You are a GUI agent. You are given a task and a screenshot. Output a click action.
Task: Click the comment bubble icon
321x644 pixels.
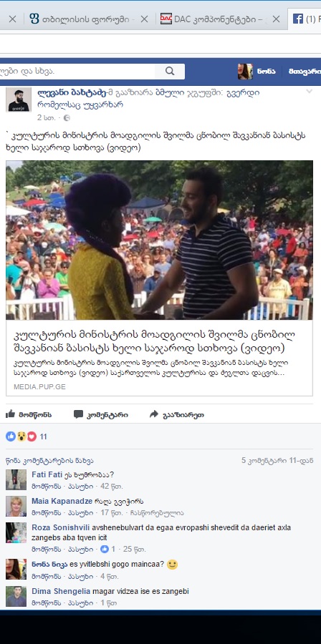[78, 414]
